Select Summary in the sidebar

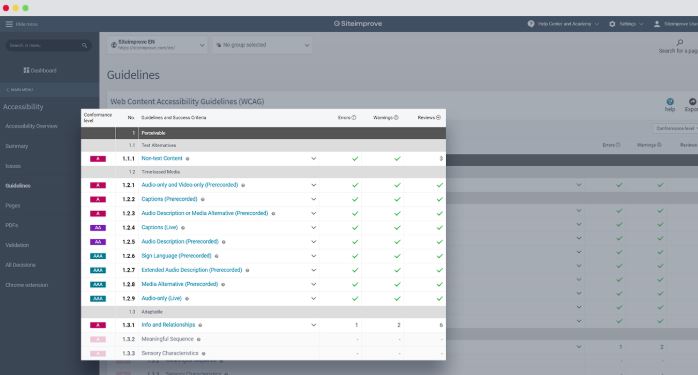click(16, 146)
